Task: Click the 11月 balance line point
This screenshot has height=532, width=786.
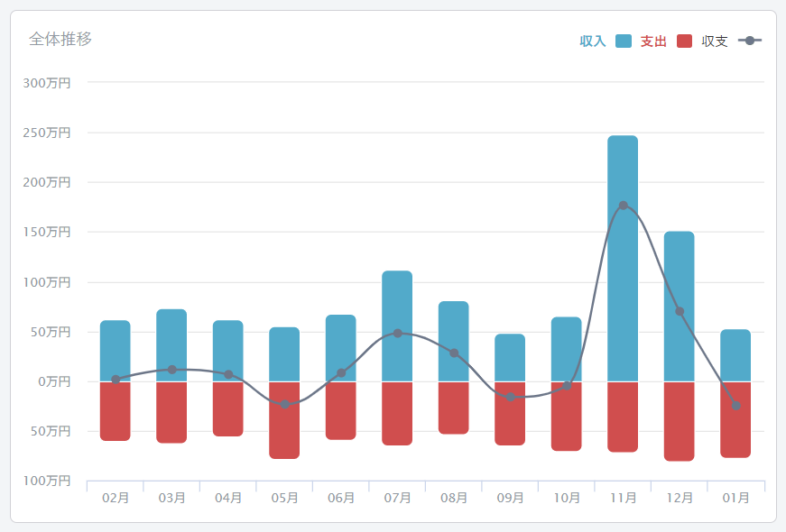Action: [623, 206]
